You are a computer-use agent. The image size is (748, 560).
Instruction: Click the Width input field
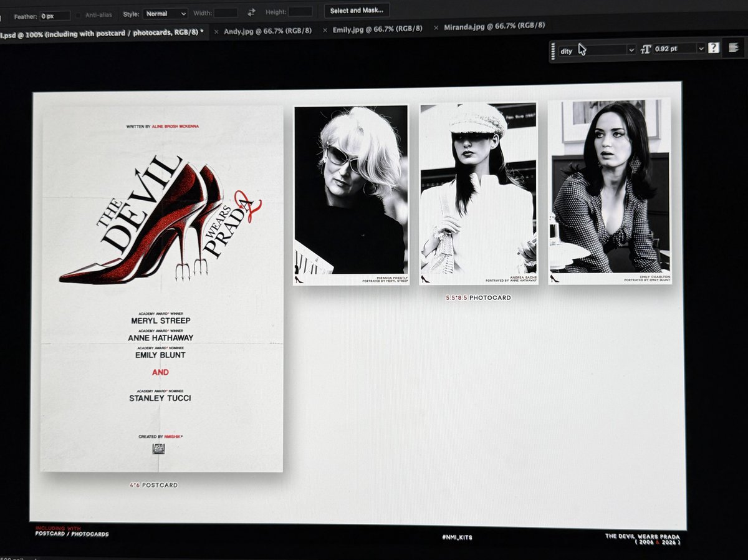[226, 12]
